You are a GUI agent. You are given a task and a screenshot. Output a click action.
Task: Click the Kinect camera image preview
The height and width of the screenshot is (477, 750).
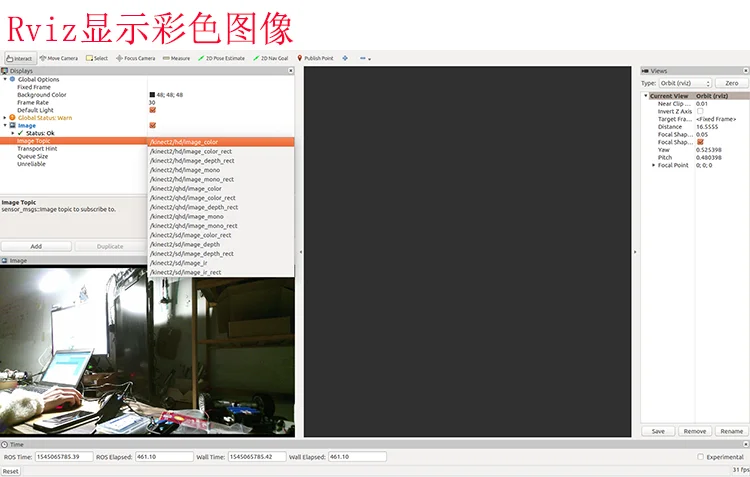(147, 351)
